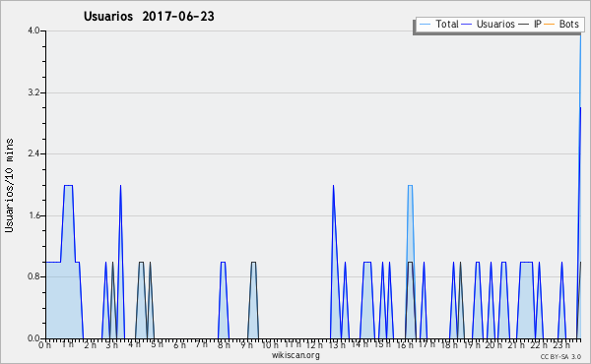Click the light blue Total legend line
Image resolution: width=591 pixels, height=364 pixels.
point(425,25)
